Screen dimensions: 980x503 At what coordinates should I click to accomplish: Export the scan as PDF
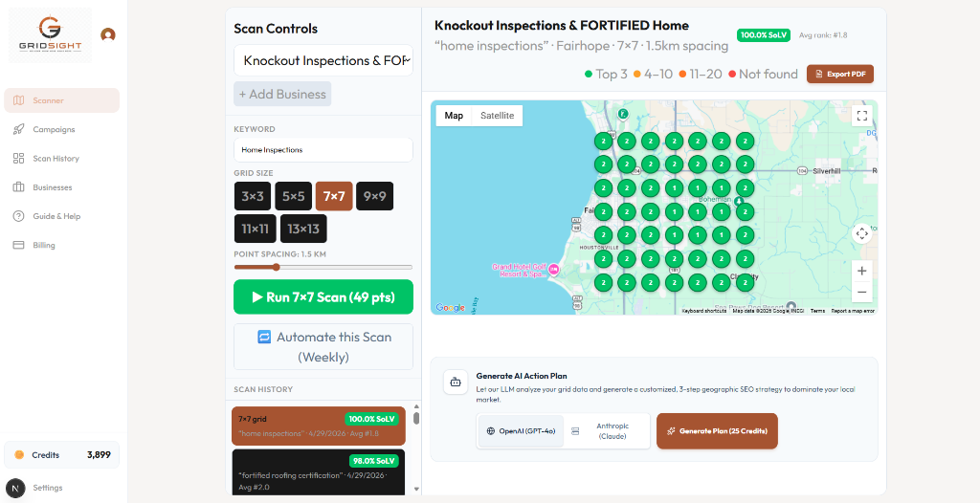(x=840, y=74)
